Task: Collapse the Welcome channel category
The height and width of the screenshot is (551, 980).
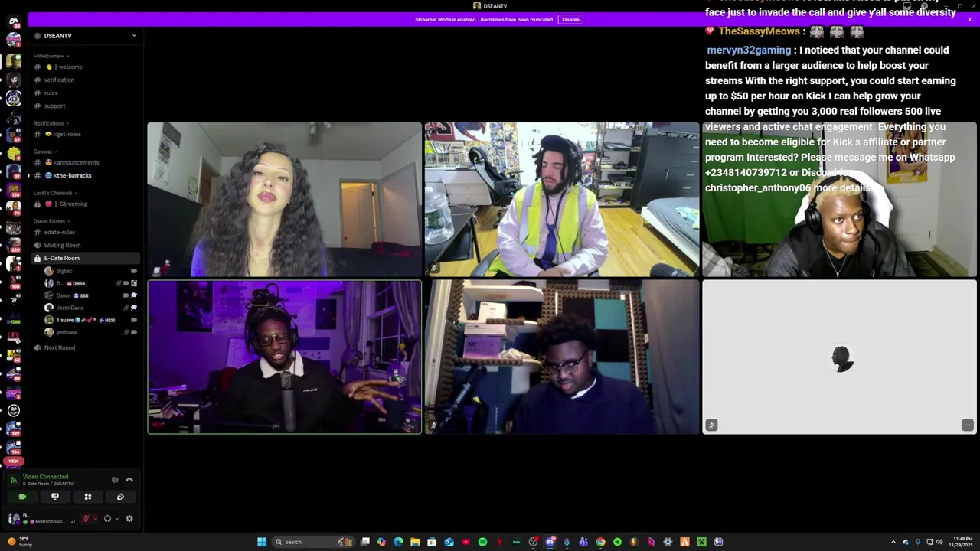Action: 51,56
